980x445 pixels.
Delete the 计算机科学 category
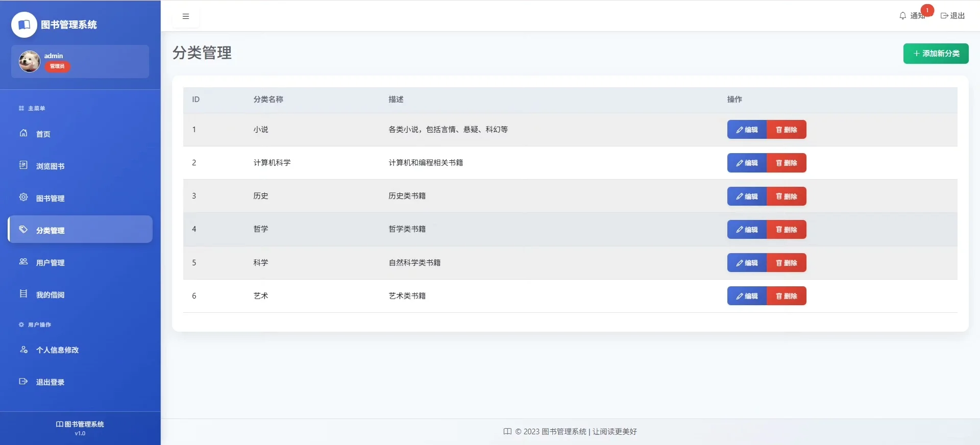click(787, 163)
